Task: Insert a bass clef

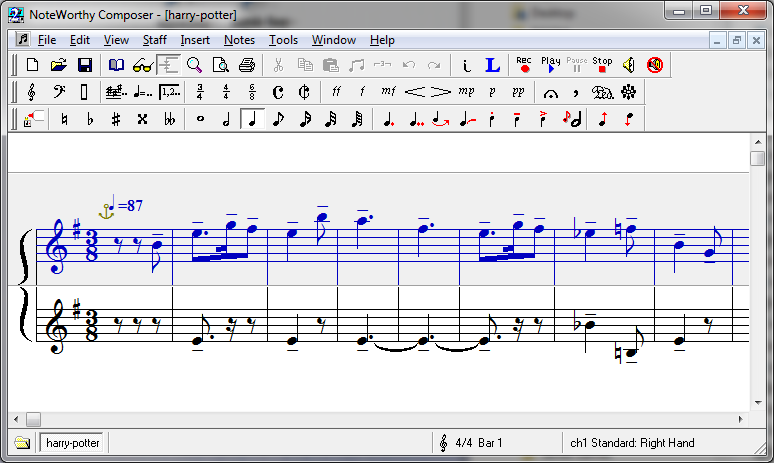Action: tap(59, 92)
